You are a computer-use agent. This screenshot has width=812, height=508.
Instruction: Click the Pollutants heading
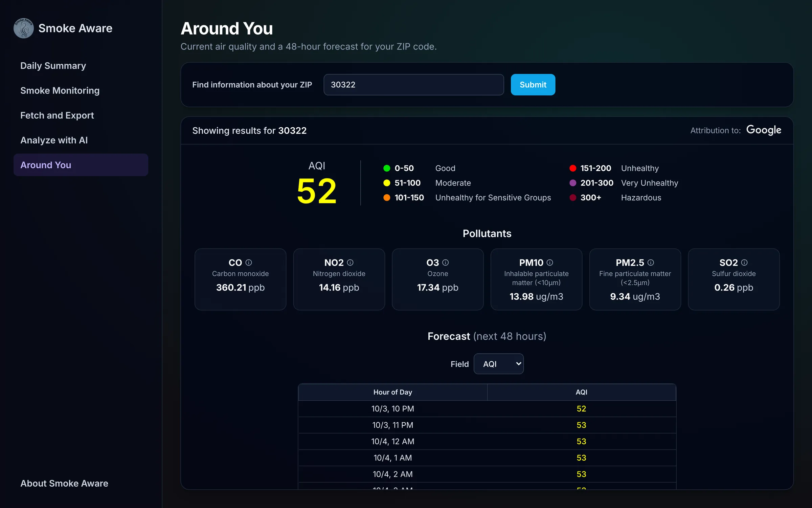(x=487, y=234)
